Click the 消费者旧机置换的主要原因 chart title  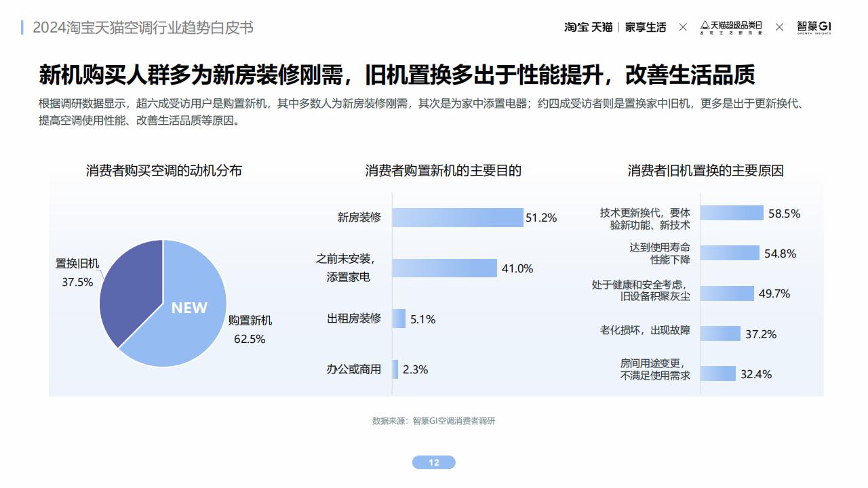point(706,171)
